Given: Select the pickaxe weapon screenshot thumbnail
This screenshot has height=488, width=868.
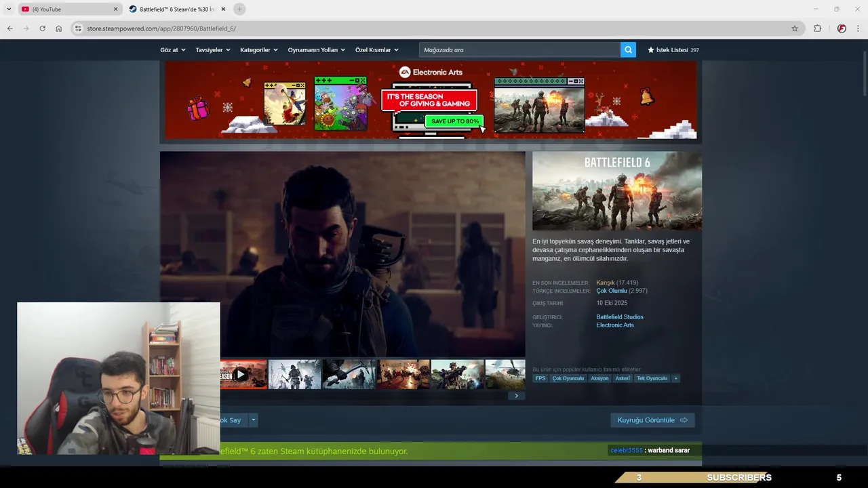Looking at the screenshot, I should pyautogui.click(x=349, y=374).
